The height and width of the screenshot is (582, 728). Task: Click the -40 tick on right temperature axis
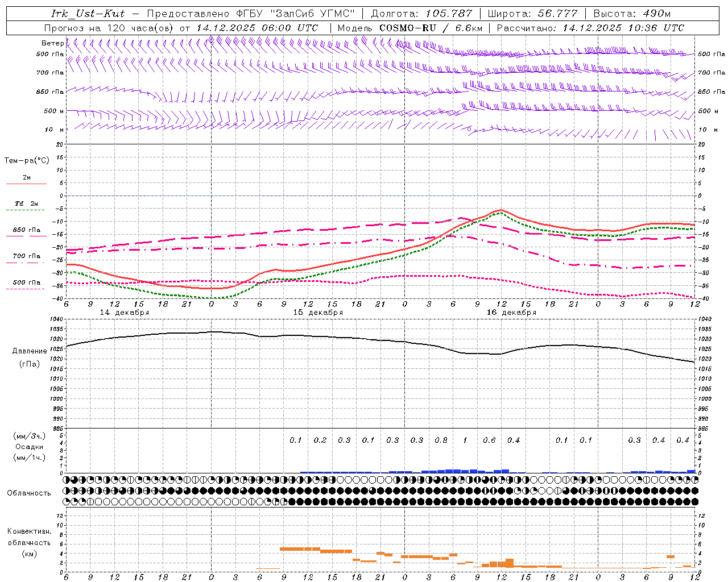pyautogui.click(x=704, y=299)
